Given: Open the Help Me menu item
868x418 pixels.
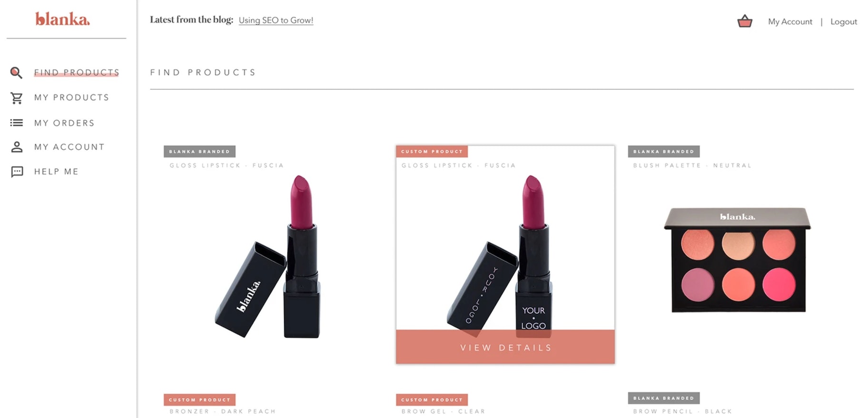Looking at the screenshot, I should [56, 172].
